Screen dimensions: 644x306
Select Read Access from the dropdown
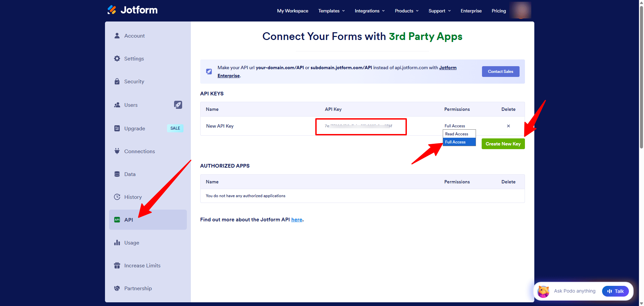point(459,134)
